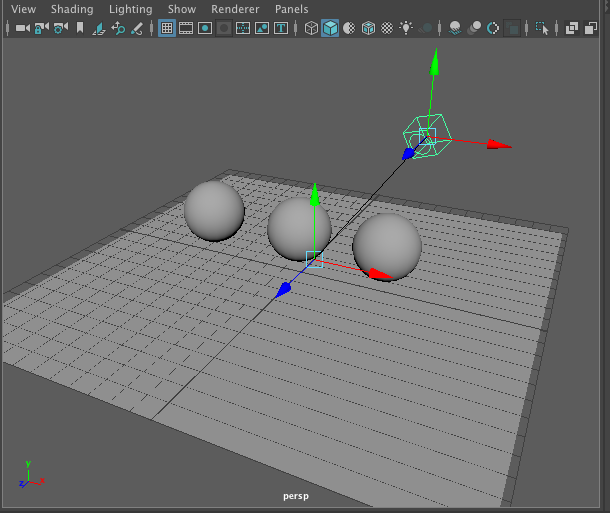The width and height of the screenshot is (610, 513).
Task: Open the Renderer menu
Action: [x=235, y=9]
